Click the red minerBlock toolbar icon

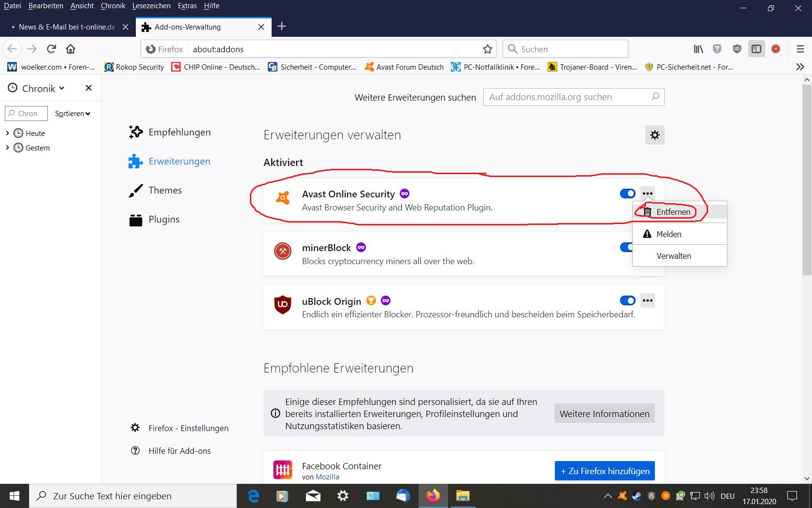(776, 49)
